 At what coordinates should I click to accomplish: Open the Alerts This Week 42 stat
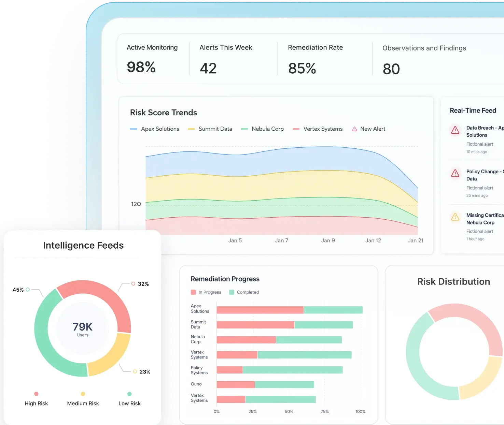click(x=226, y=60)
